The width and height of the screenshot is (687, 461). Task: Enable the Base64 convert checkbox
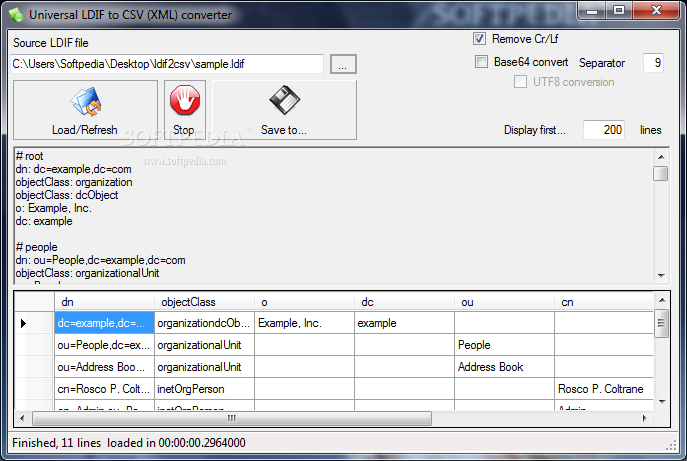tap(481, 62)
